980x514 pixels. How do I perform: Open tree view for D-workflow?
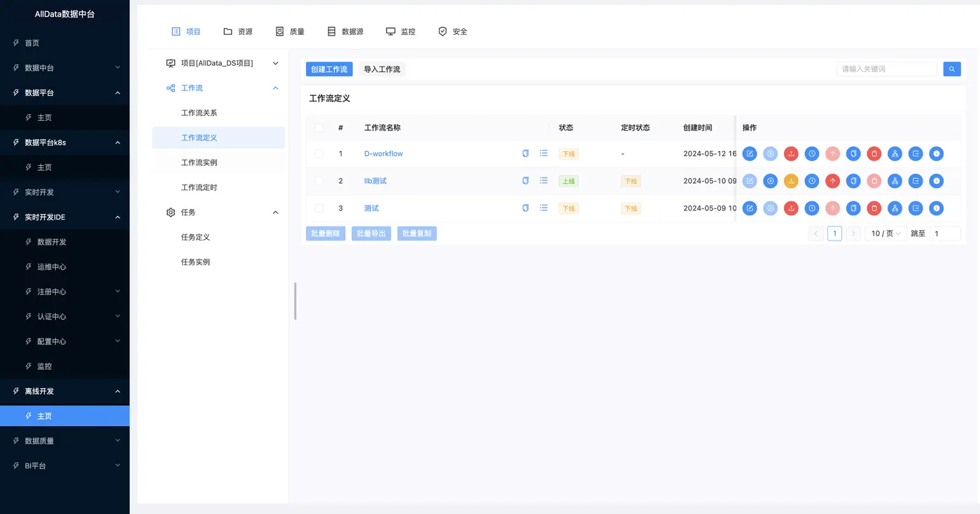click(895, 154)
